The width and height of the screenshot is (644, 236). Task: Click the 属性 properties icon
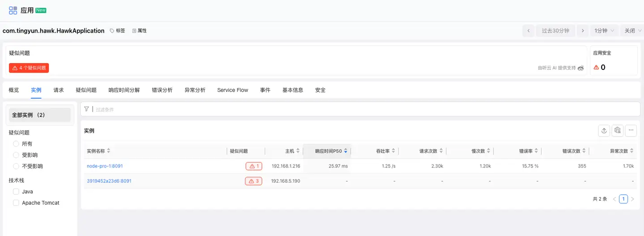click(x=134, y=31)
